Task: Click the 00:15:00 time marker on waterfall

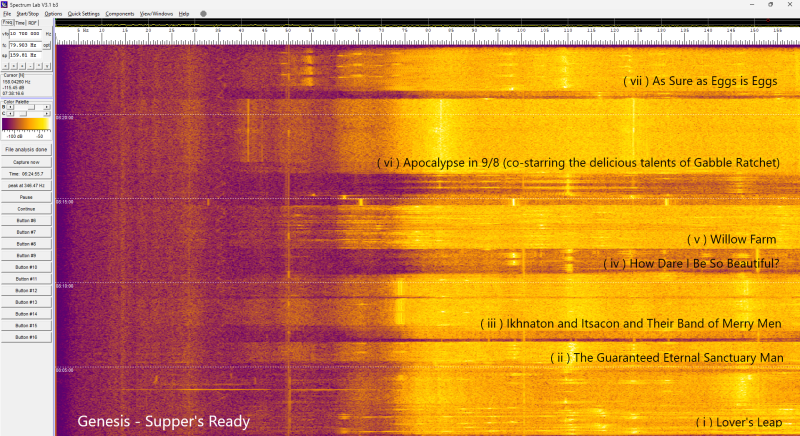Action: click(65, 202)
